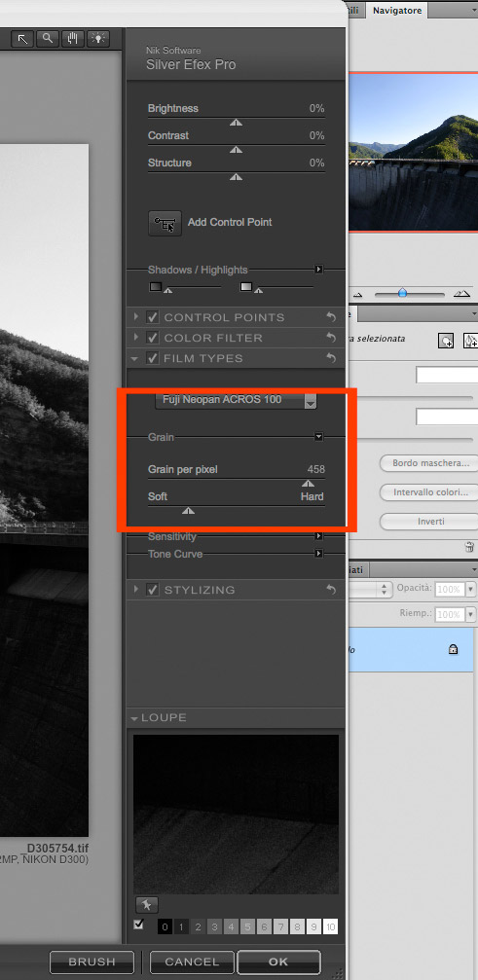
Task: Expand the Shadows / Highlights arrow
Action: pyautogui.click(x=318, y=270)
